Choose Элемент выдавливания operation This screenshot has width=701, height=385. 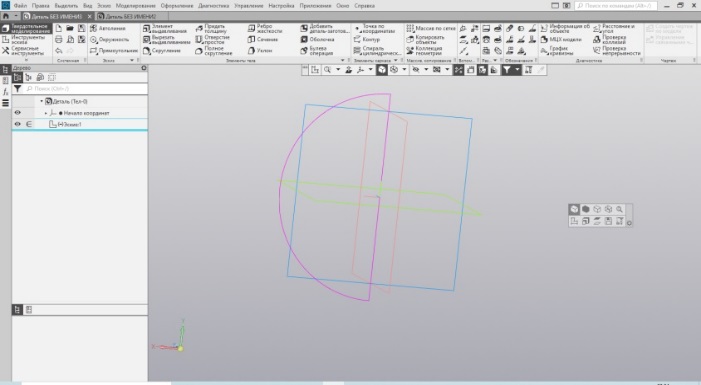tap(165, 29)
